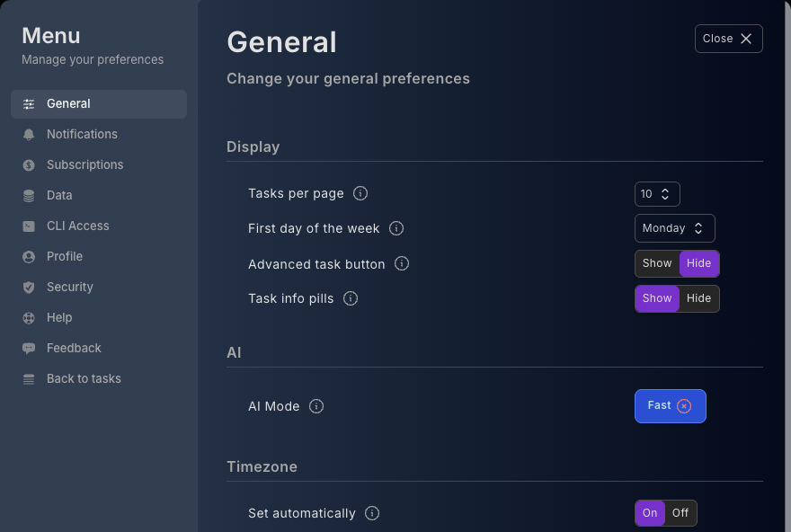The width and height of the screenshot is (791, 532).
Task: Click the Fast AI Mode button
Action: [660, 406]
